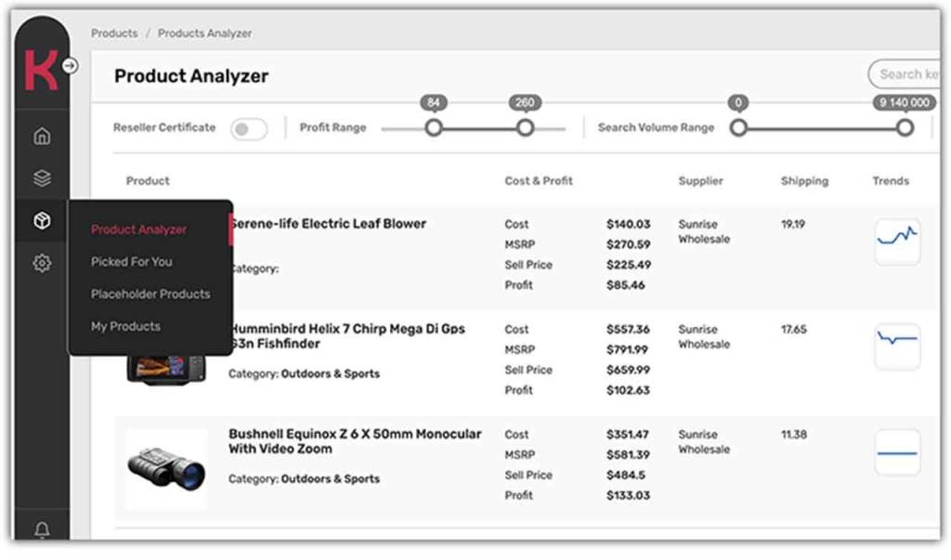Select Product Analyzer in flyout menu
The height and width of the screenshot is (560, 951).
pos(138,229)
